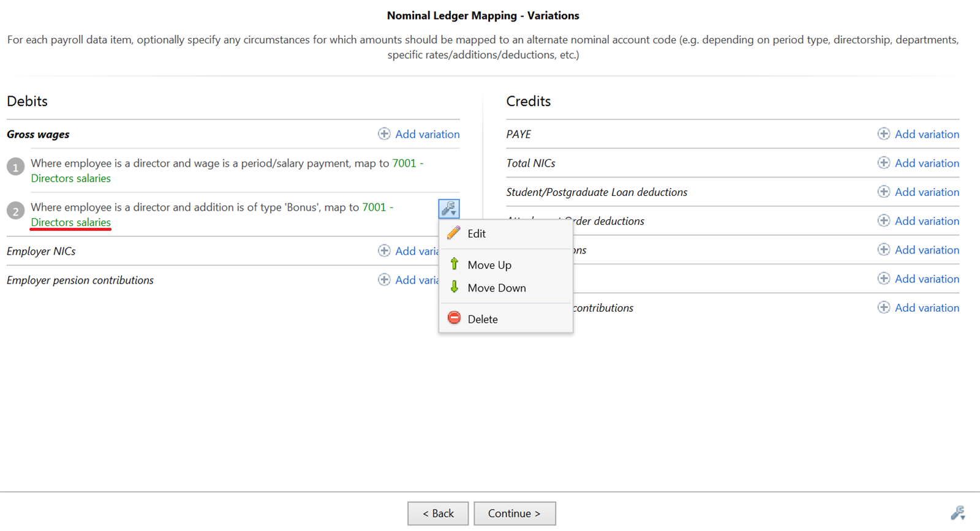Click the Continue button
This screenshot has height=531, width=980.
pos(514,513)
